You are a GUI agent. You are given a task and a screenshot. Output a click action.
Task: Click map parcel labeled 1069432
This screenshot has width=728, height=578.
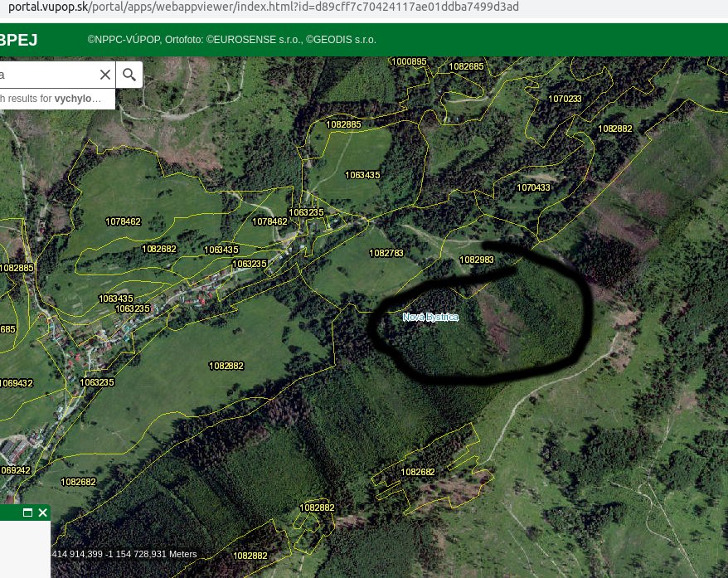(x=17, y=383)
